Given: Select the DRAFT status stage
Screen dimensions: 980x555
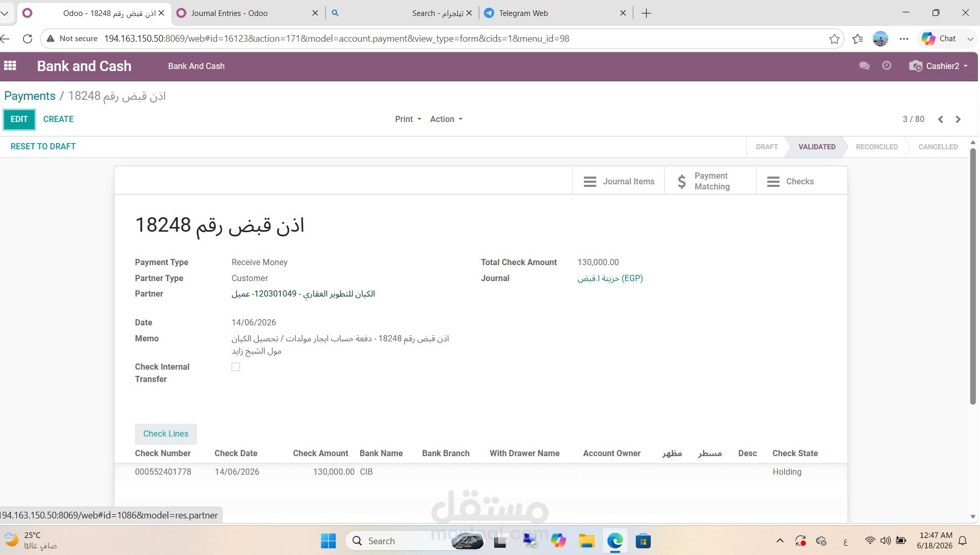Looking at the screenshot, I should click(767, 147).
